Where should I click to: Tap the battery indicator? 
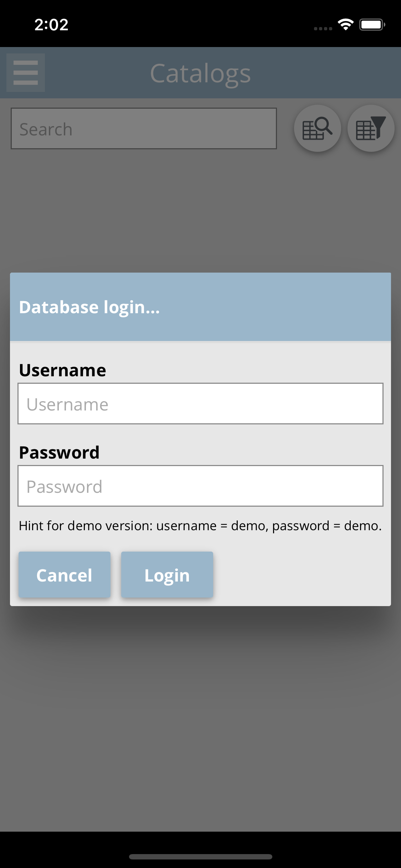(372, 25)
